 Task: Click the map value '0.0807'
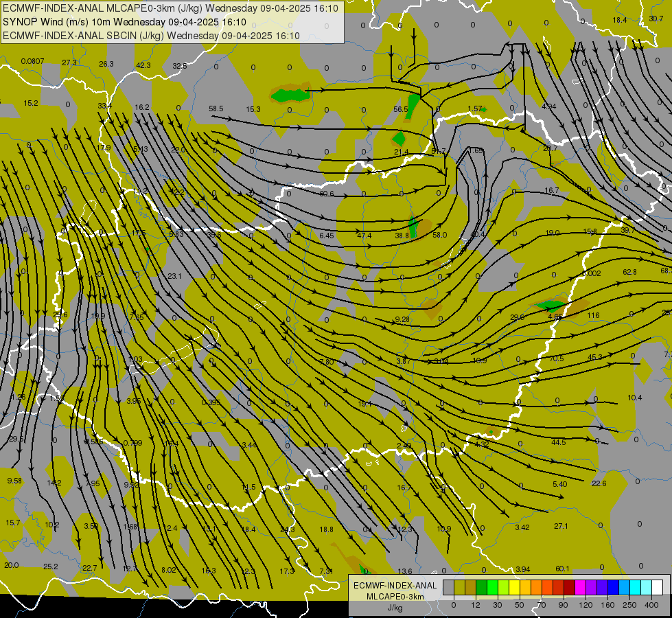click(x=32, y=61)
